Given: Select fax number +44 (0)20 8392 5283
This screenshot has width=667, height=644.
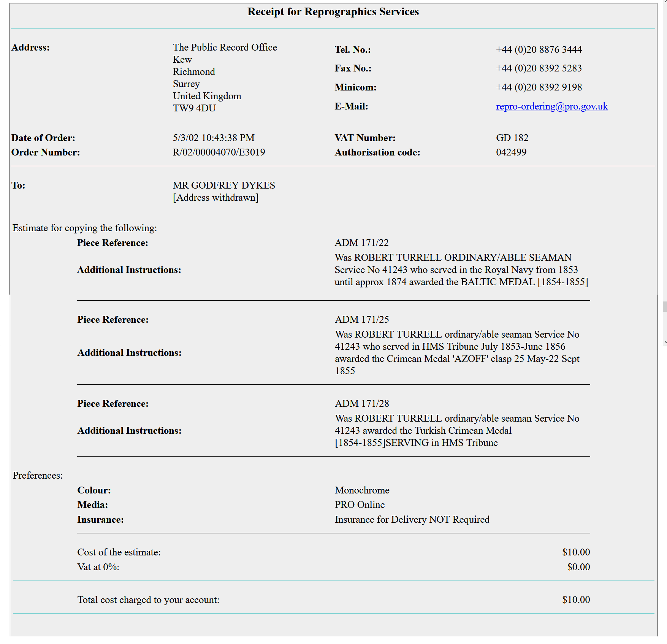Looking at the screenshot, I should pyautogui.click(x=539, y=68).
